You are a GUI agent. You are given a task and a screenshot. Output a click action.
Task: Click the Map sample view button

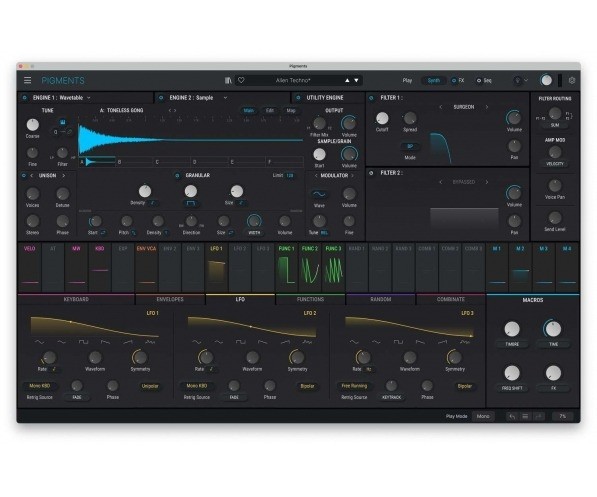point(291,110)
